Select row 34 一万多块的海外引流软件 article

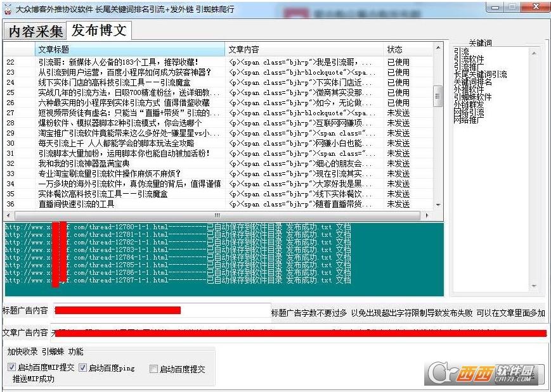pos(218,184)
